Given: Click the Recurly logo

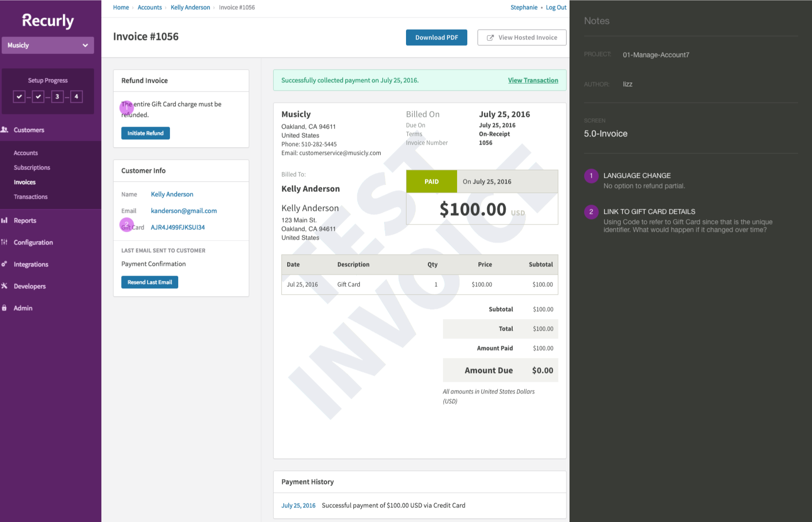Looking at the screenshot, I should [48, 20].
